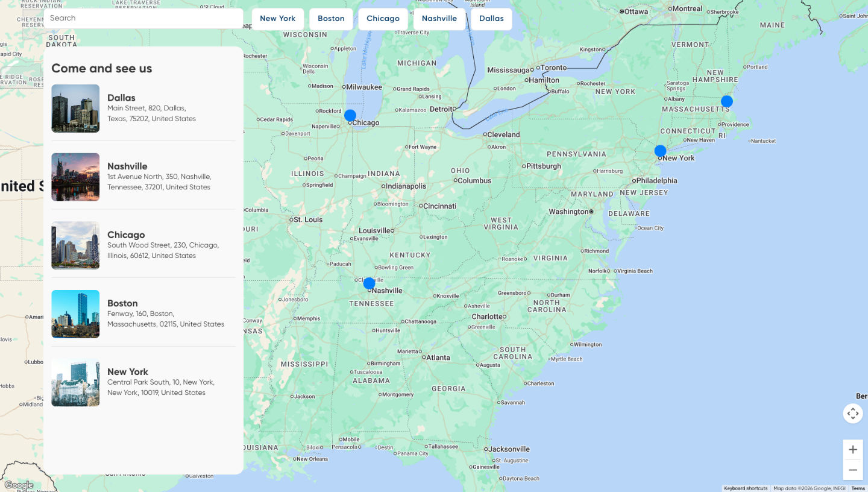Click the blue map marker at Boston

point(727,101)
